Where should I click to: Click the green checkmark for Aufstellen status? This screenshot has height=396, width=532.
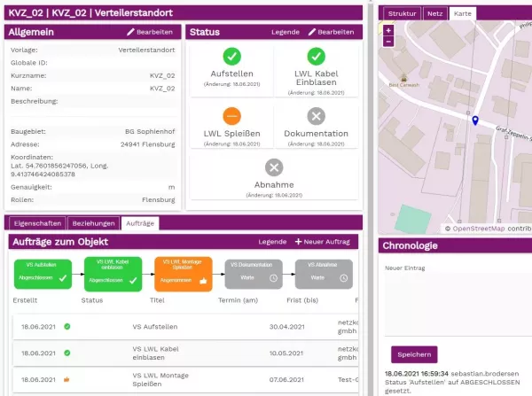231,56
